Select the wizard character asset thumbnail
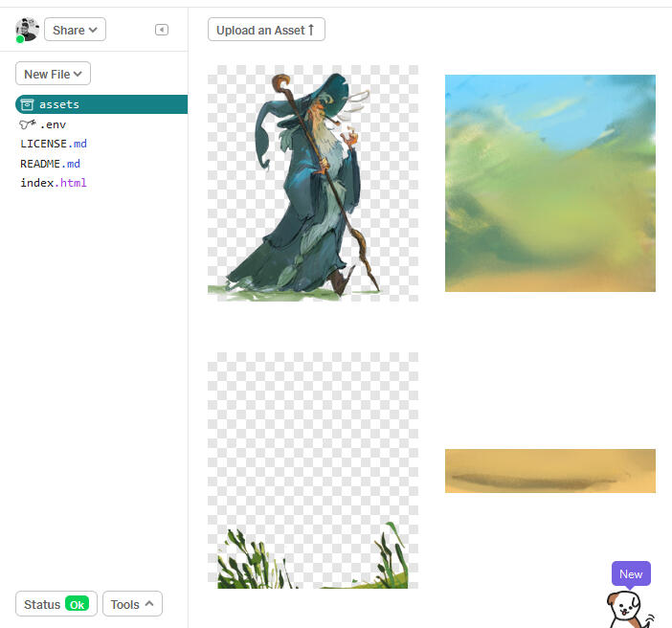 pos(313,183)
